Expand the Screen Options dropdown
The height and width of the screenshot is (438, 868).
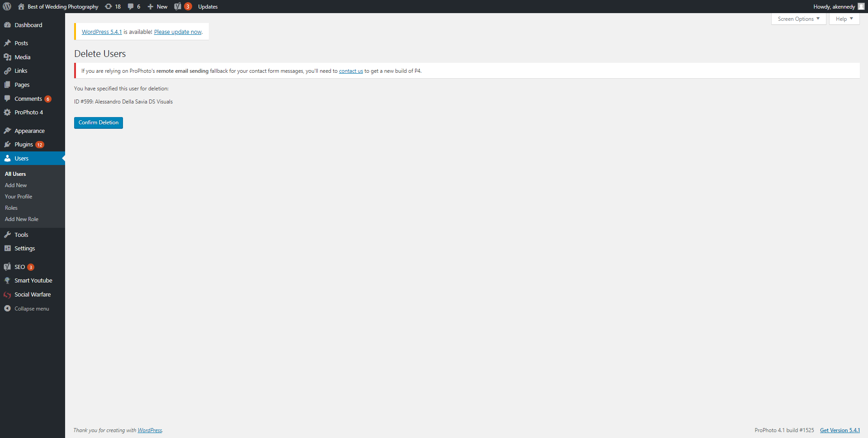click(798, 19)
